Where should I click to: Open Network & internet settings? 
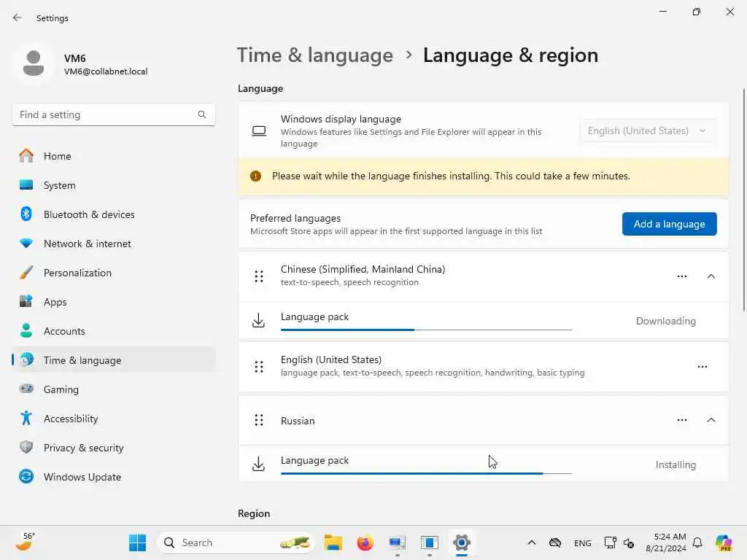point(113,244)
